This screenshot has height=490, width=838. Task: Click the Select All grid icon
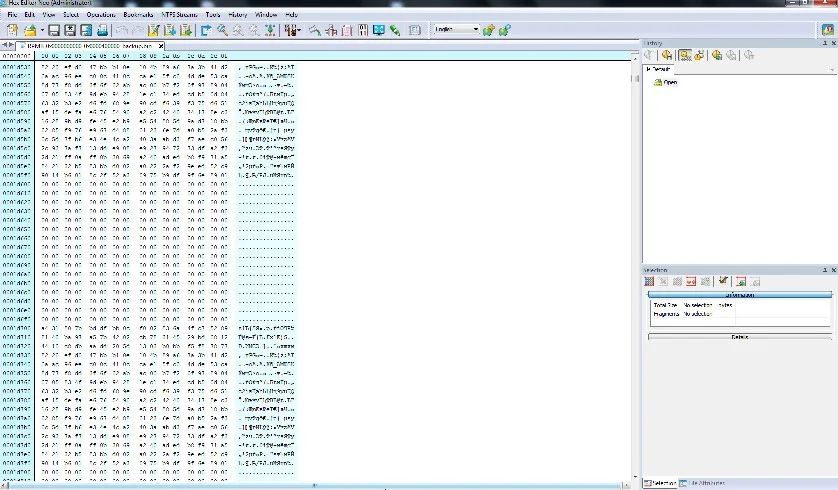tap(649, 282)
